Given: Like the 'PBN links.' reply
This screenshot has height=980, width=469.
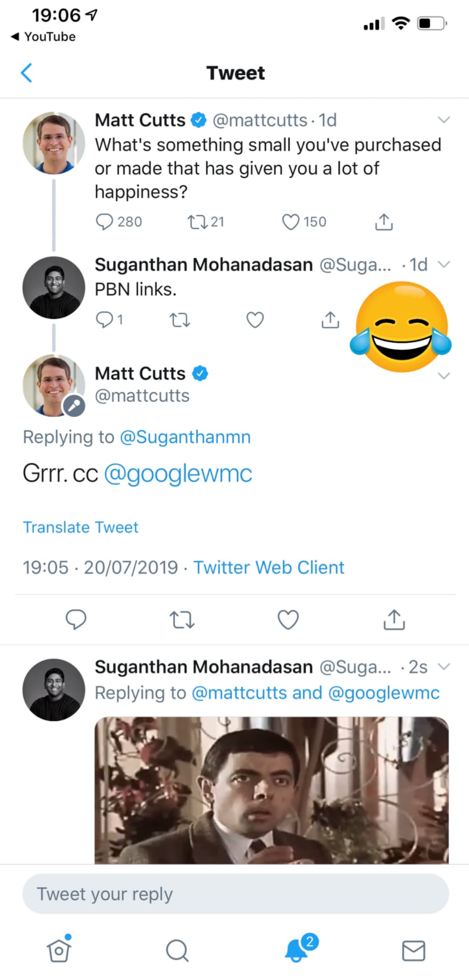Looking at the screenshot, I should (255, 320).
